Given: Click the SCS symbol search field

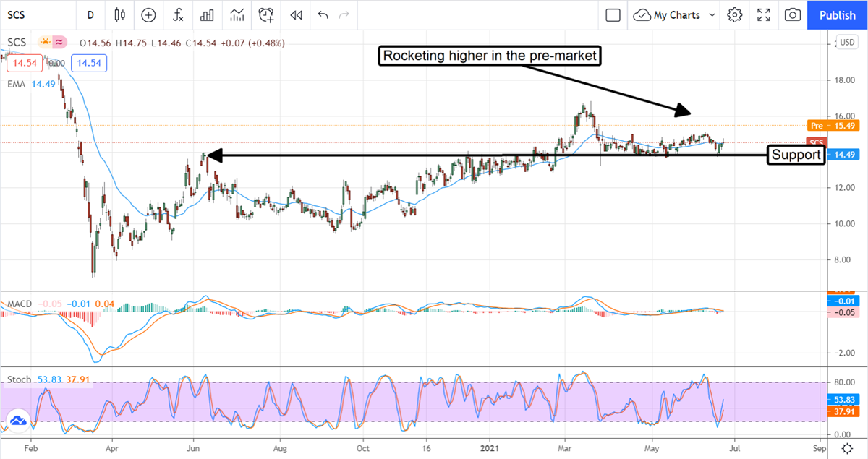Looking at the screenshot, I should click(x=36, y=14).
